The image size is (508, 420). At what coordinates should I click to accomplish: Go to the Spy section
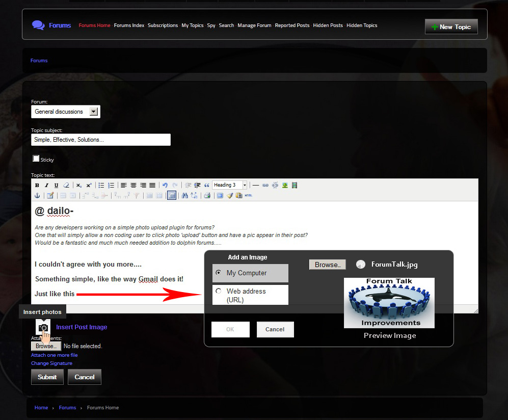point(211,25)
